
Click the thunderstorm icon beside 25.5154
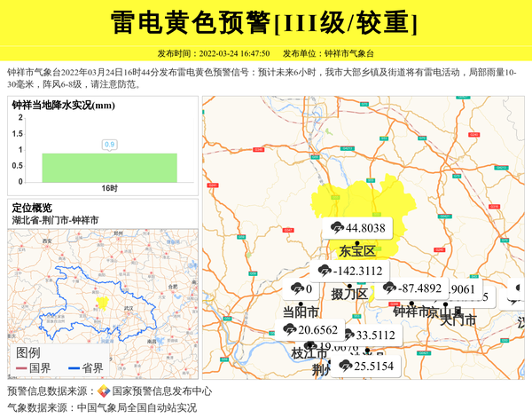344,366
